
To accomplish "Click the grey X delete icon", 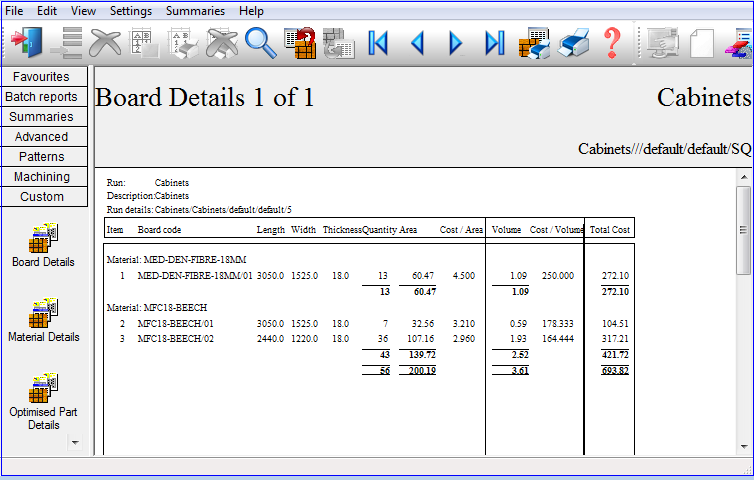I will 105,43.
